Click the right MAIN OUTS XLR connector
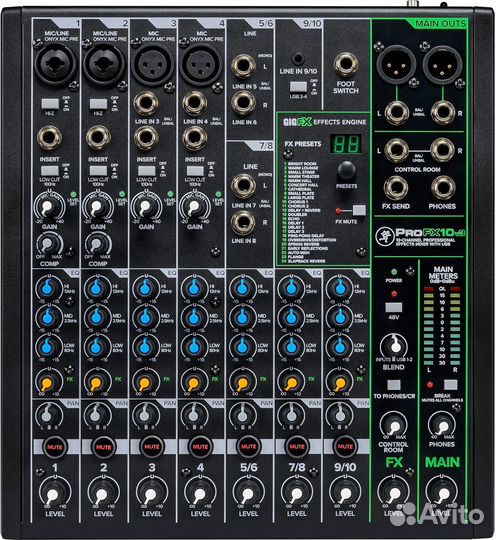The image size is (496, 540). click(x=442, y=65)
